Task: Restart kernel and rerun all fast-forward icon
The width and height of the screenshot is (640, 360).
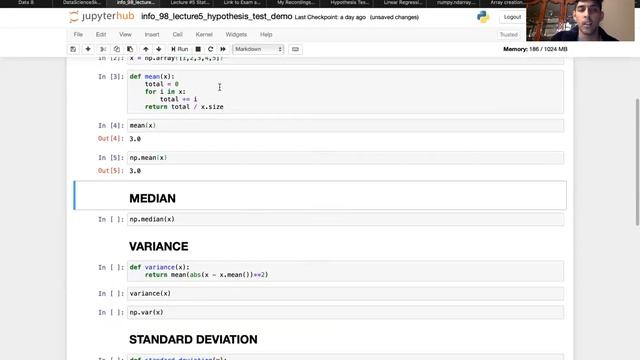Action: [223, 49]
